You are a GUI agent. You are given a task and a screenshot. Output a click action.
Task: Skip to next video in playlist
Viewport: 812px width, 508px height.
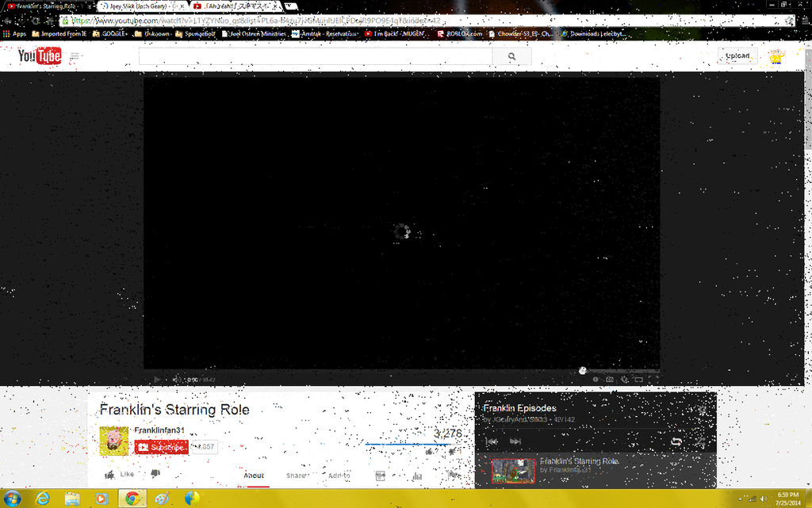click(x=515, y=441)
